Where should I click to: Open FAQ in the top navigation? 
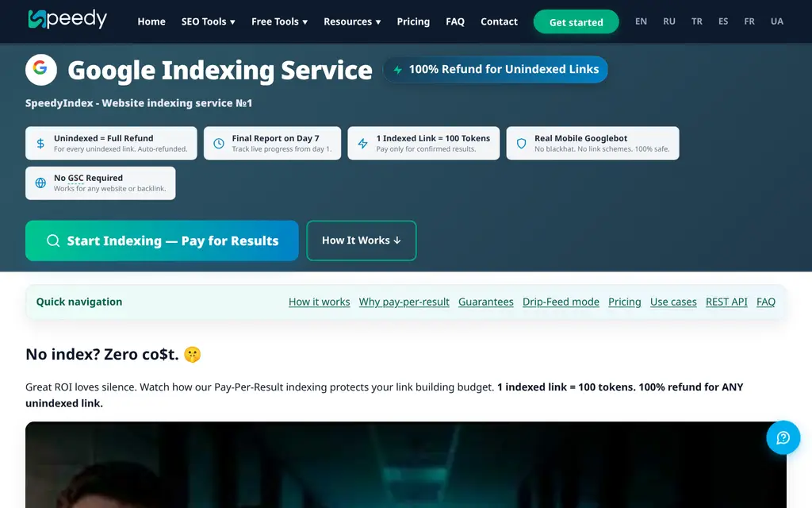[x=455, y=21]
